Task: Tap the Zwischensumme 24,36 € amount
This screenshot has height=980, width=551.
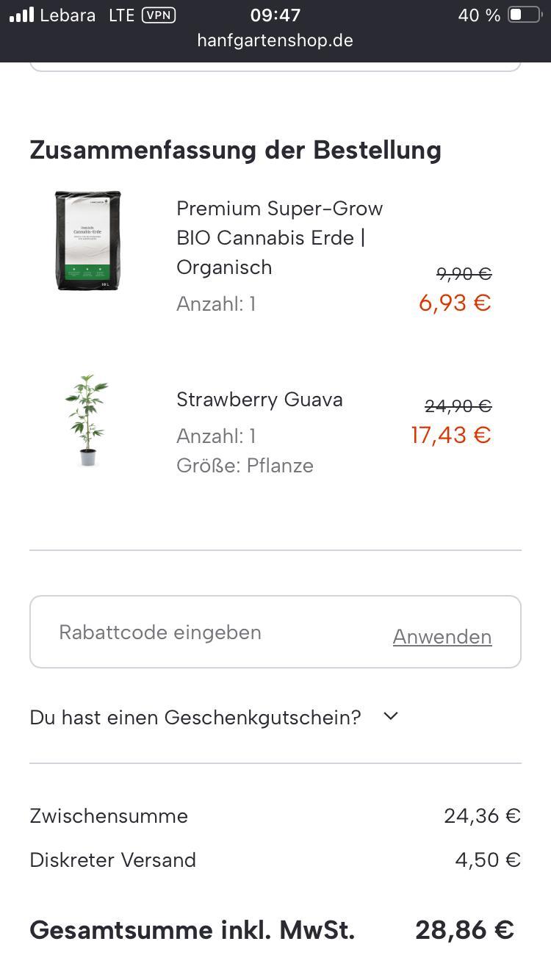Action: click(x=482, y=816)
